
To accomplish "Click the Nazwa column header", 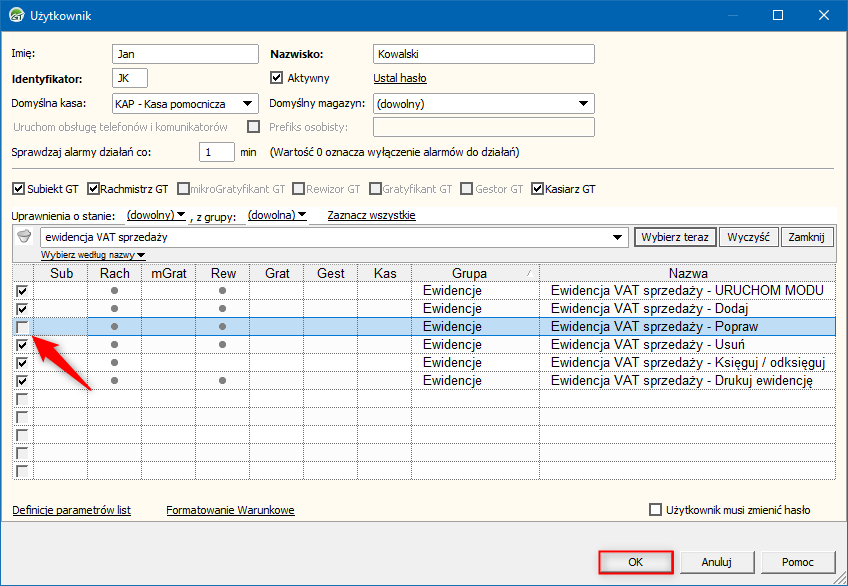I will pyautogui.click(x=688, y=273).
